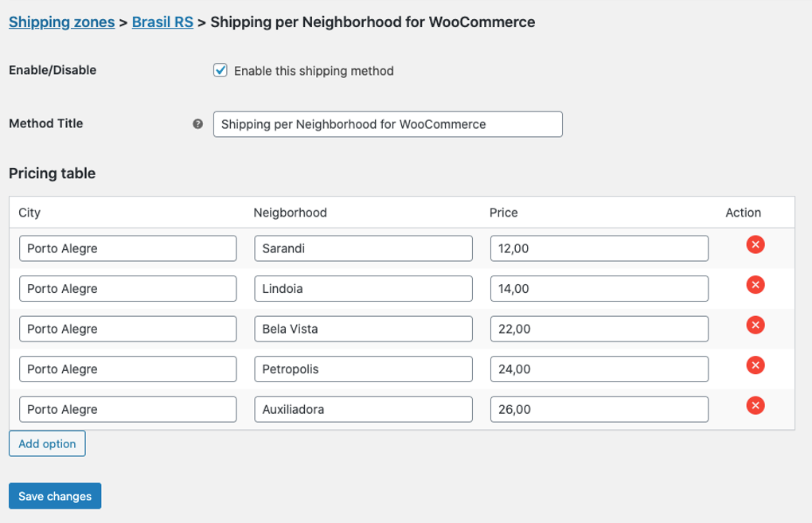
Task: Click the Sarandi neighborhood field
Action: point(362,248)
